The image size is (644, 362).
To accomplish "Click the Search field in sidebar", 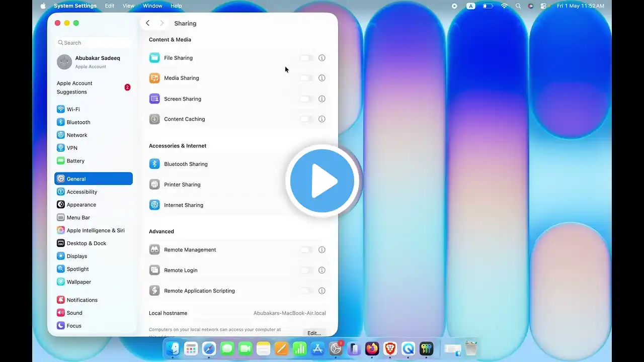I will point(94,43).
